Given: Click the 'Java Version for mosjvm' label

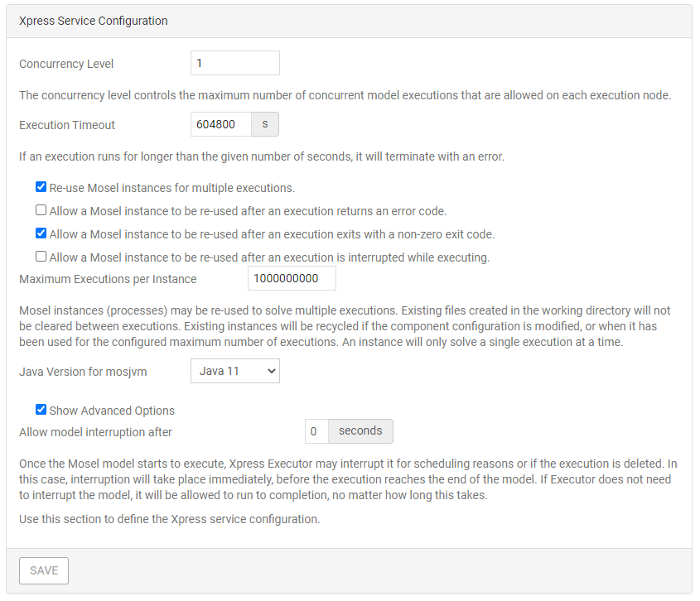Looking at the screenshot, I should point(83,372).
